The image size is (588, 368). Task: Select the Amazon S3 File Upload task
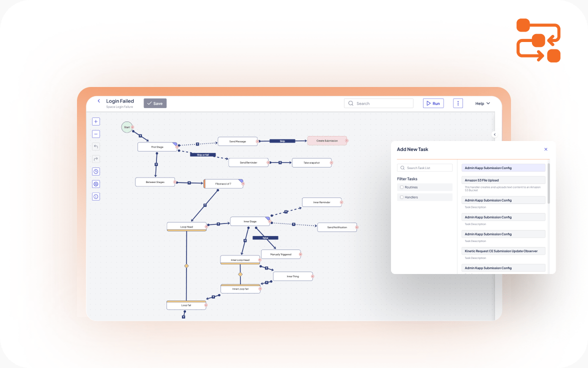tap(503, 180)
